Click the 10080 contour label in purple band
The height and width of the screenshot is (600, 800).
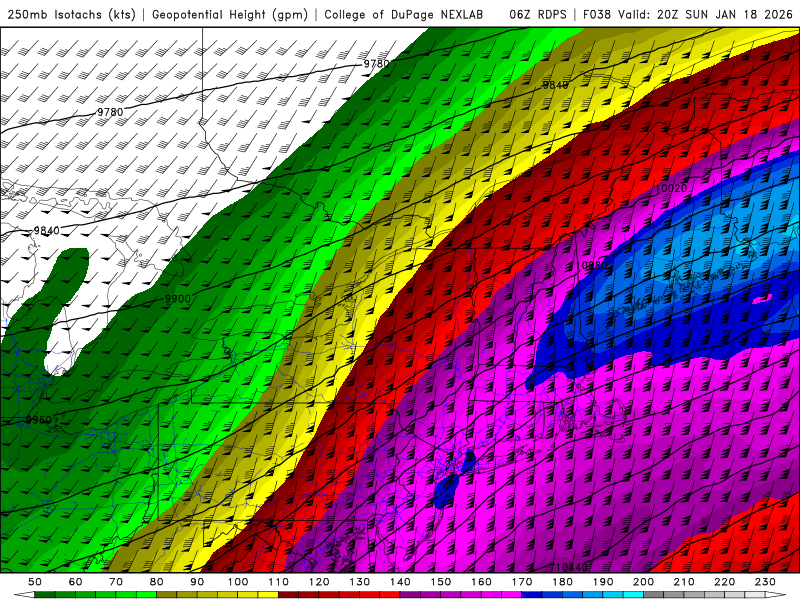[594, 266]
